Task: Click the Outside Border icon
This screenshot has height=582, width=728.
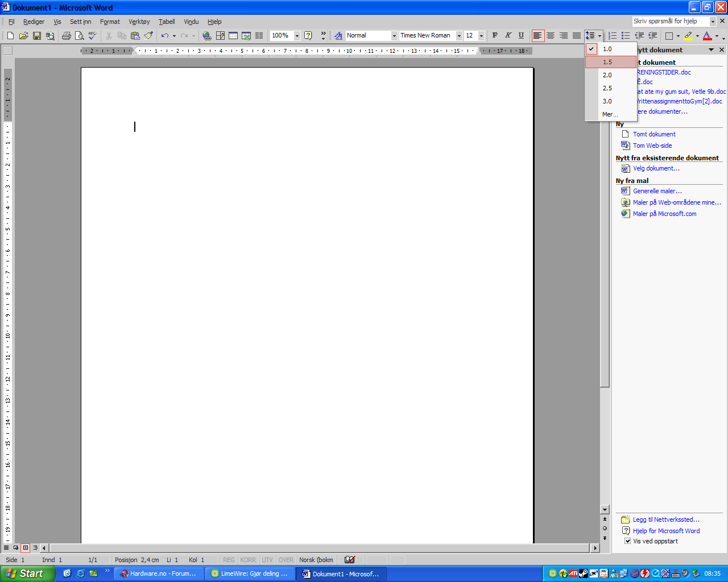Action: click(669, 35)
